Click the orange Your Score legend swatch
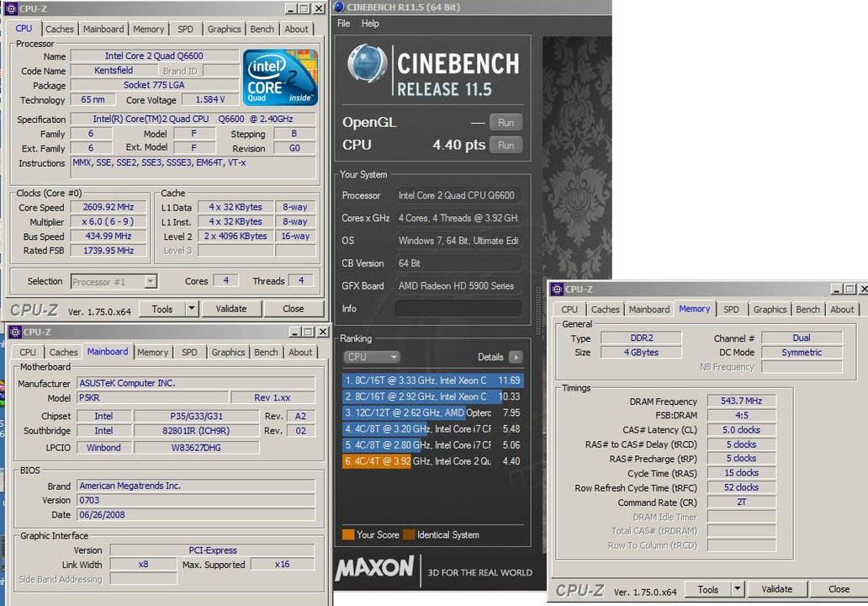Image resolution: width=868 pixels, height=606 pixels. (348, 534)
